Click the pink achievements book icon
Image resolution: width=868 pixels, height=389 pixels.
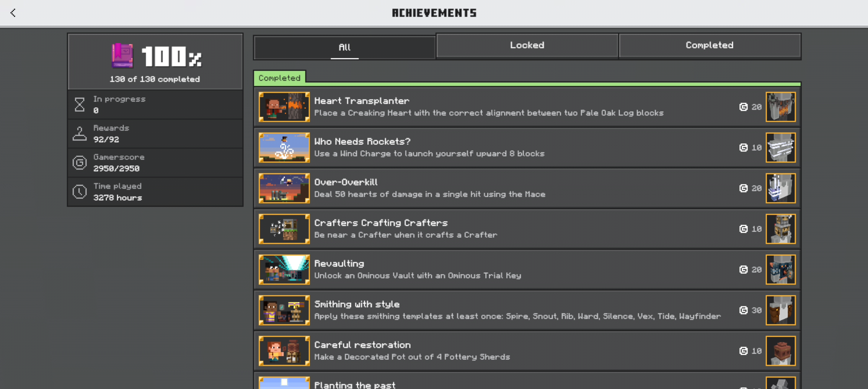[x=122, y=56]
